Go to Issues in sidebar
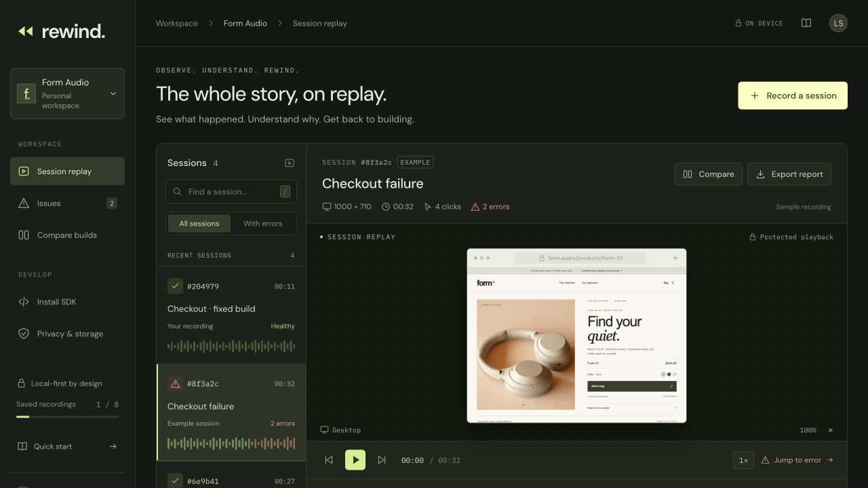This screenshot has height=488, width=868. pyautogui.click(x=67, y=203)
